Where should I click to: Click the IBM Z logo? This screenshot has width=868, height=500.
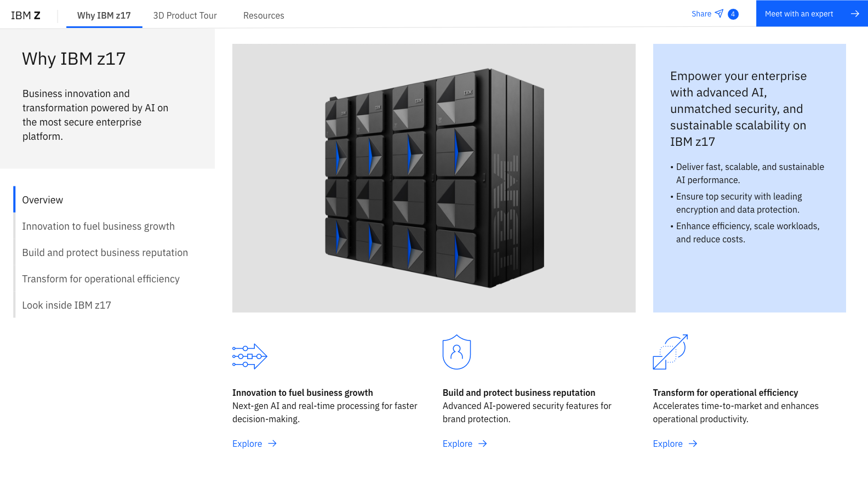point(26,15)
